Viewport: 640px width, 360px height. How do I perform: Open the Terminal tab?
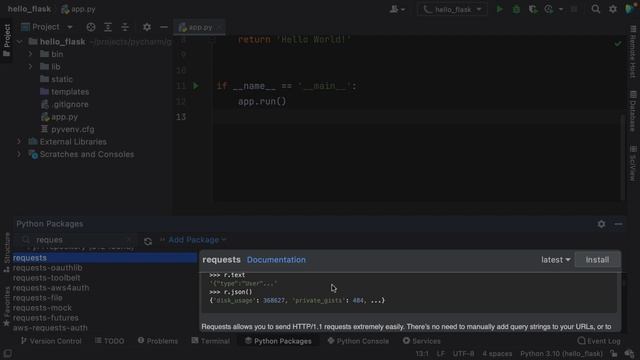(x=211, y=341)
